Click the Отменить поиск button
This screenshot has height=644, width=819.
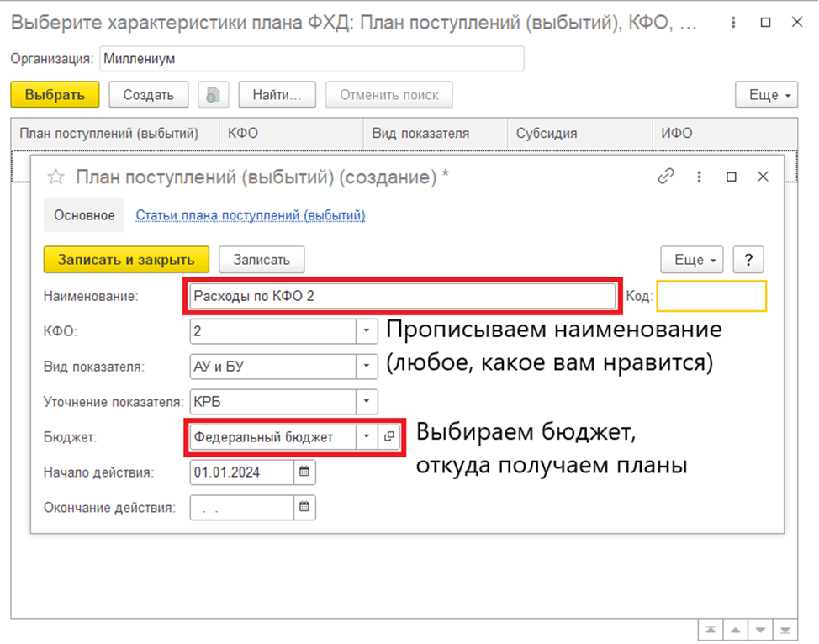point(389,95)
